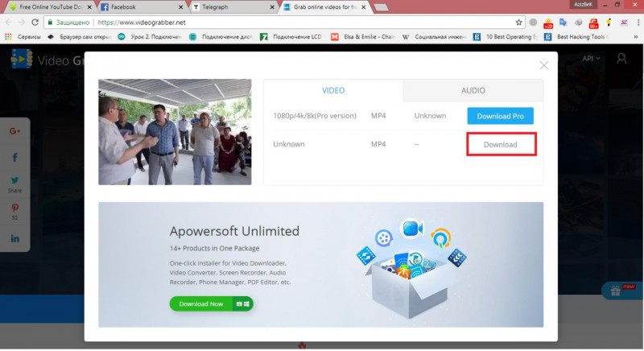Open the video preview thumbnail
This screenshot has height=351, width=644.
click(175, 132)
